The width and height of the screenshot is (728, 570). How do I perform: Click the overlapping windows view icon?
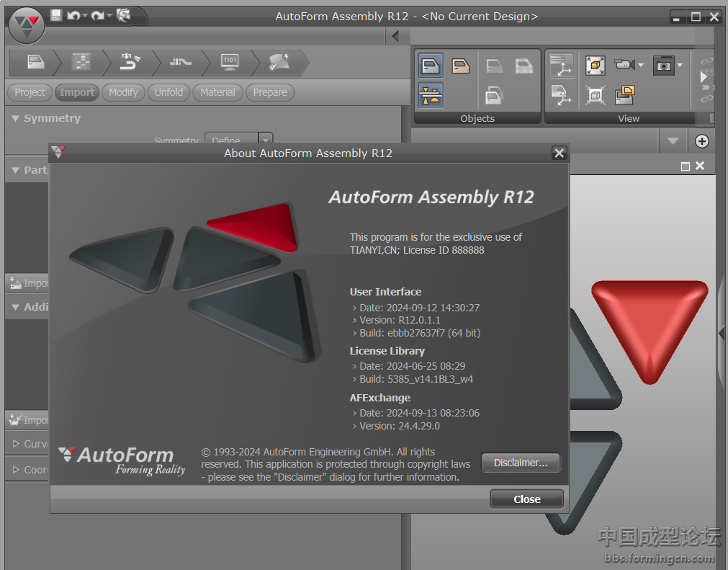click(625, 95)
